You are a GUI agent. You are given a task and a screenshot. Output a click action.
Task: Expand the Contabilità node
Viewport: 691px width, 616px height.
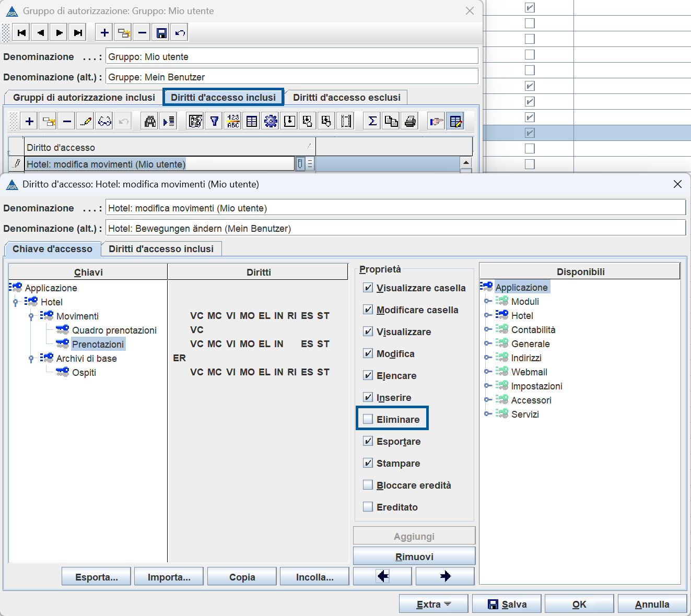pyautogui.click(x=487, y=329)
